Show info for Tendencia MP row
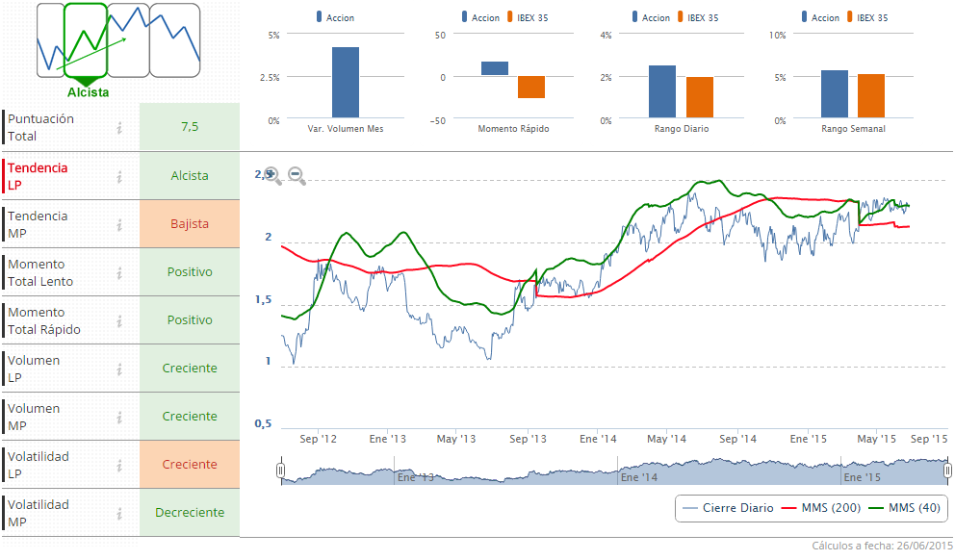The height and width of the screenshot is (560, 955). click(119, 224)
